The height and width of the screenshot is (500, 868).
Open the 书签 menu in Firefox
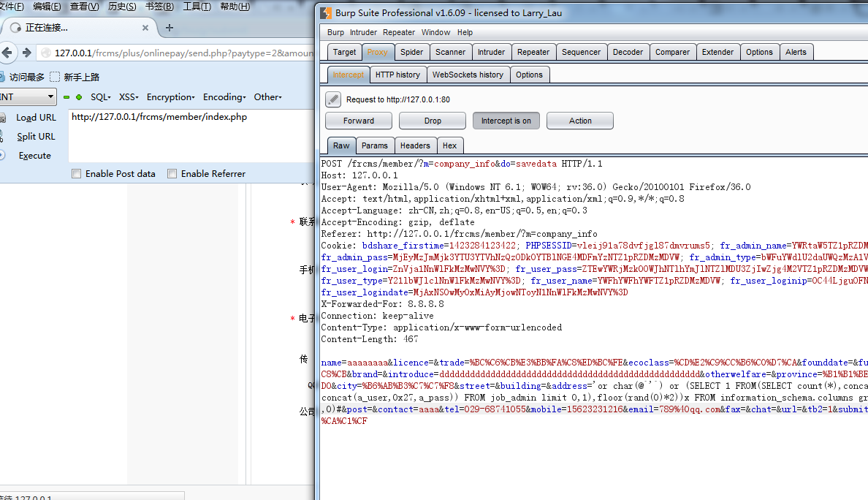(x=159, y=7)
